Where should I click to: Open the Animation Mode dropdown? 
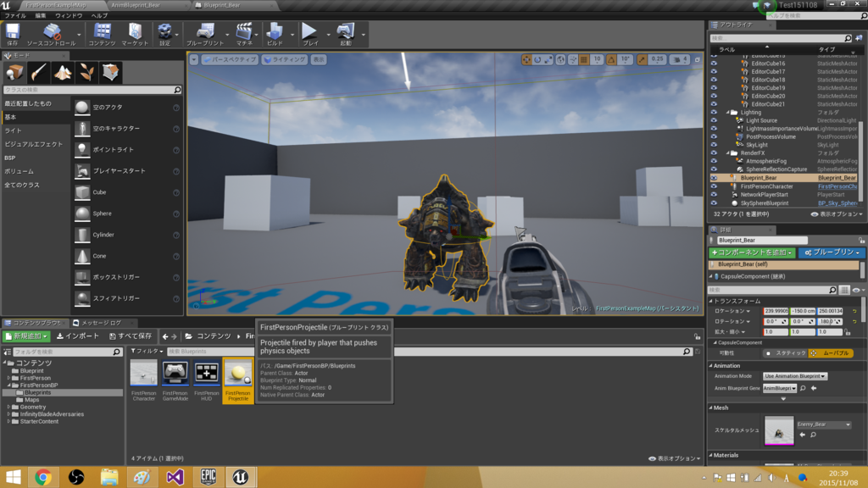(x=795, y=376)
